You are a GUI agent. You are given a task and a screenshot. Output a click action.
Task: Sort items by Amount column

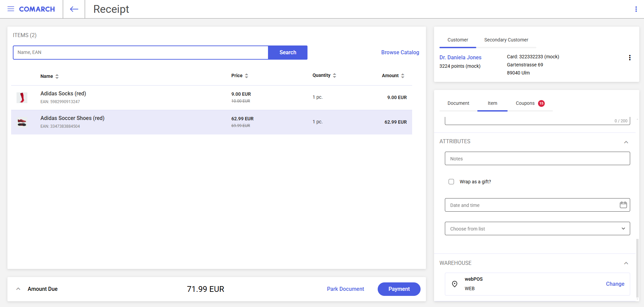(x=393, y=75)
